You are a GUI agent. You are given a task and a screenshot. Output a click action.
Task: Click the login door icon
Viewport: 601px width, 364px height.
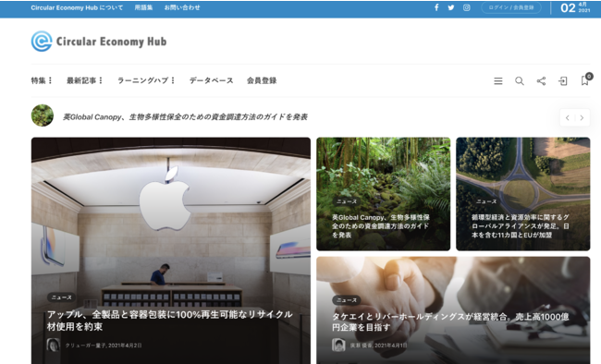point(563,81)
